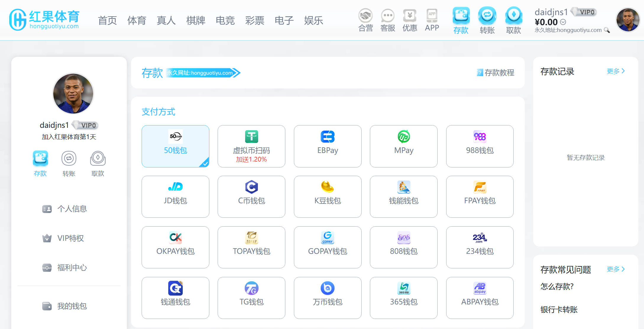Click the 优惠 promotions icon

pos(410,15)
